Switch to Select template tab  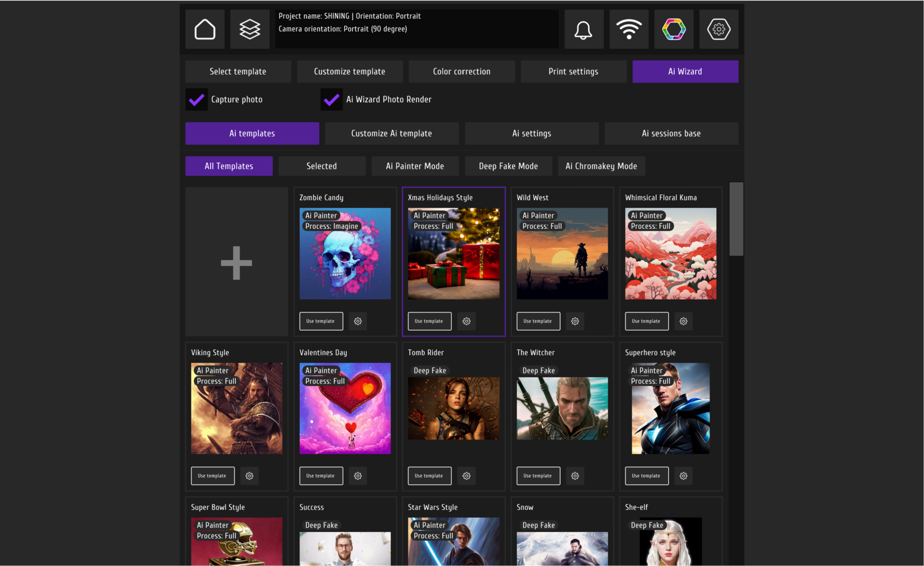[238, 72]
